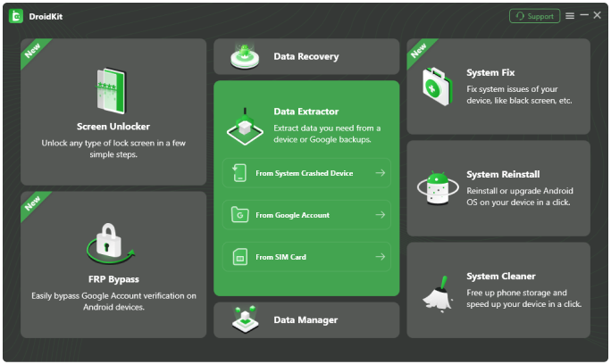Choose From SIM Card option

tap(306, 257)
